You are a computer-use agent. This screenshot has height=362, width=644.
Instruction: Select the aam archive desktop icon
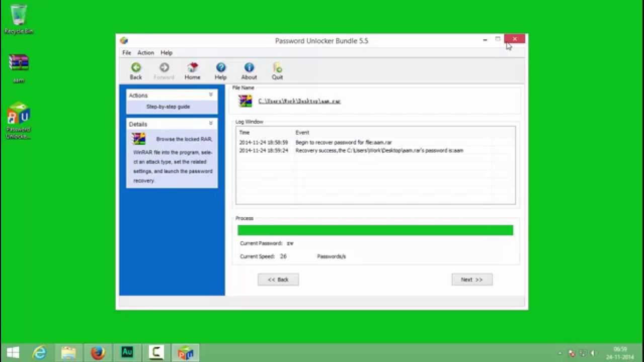(19, 68)
